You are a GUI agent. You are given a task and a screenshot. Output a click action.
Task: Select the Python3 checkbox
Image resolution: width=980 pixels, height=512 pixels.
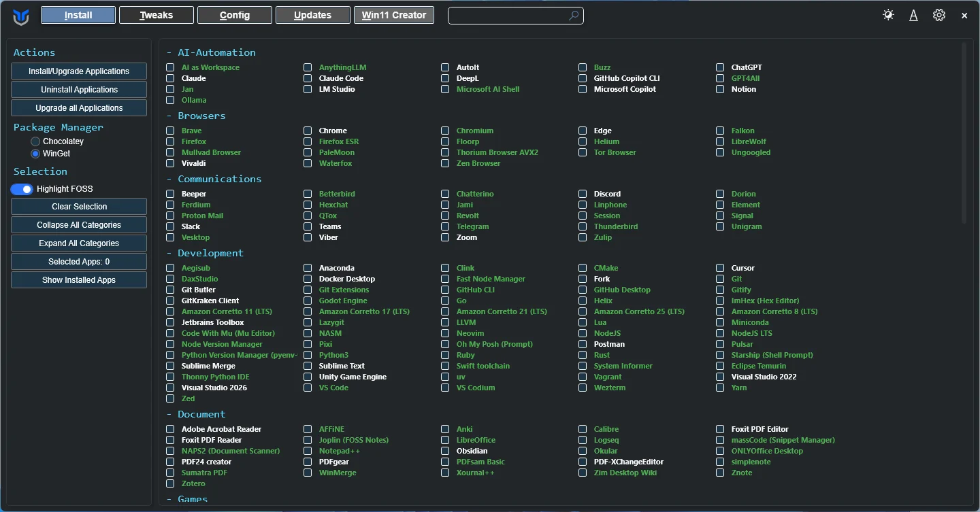pos(308,355)
